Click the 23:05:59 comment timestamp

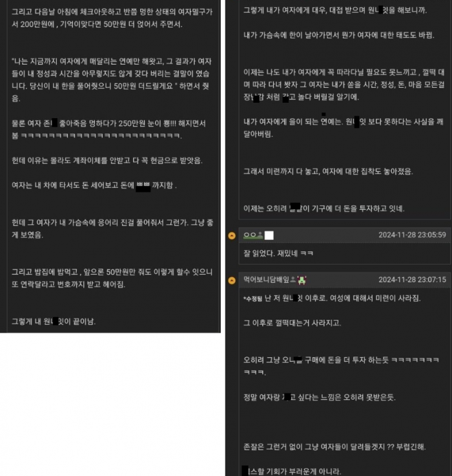coord(412,235)
